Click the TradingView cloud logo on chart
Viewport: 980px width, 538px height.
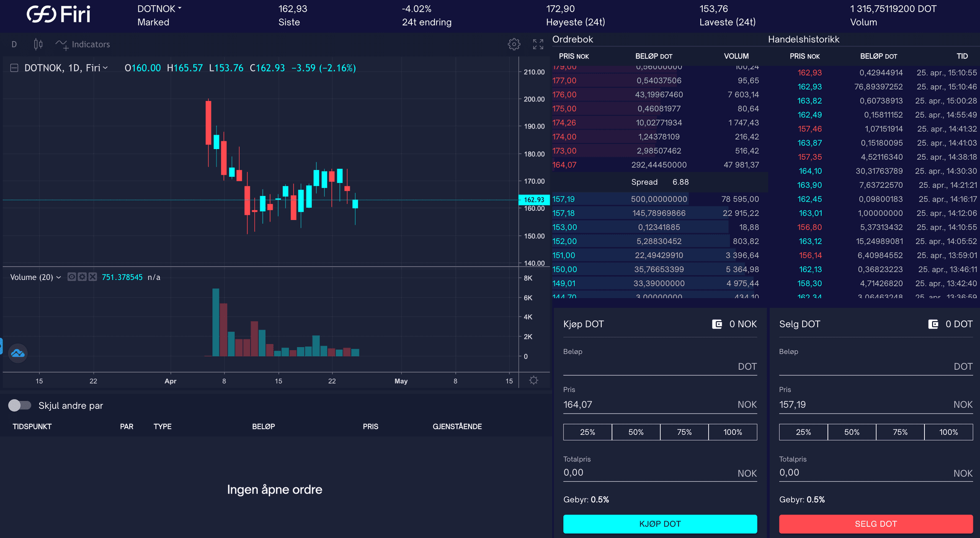tap(18, 353)
